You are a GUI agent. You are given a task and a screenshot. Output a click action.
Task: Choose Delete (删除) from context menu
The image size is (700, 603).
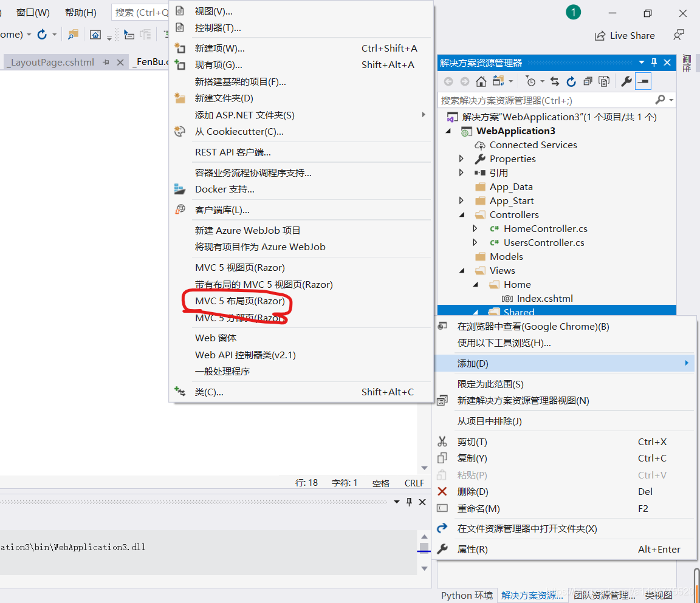click(x=564, y=491)
